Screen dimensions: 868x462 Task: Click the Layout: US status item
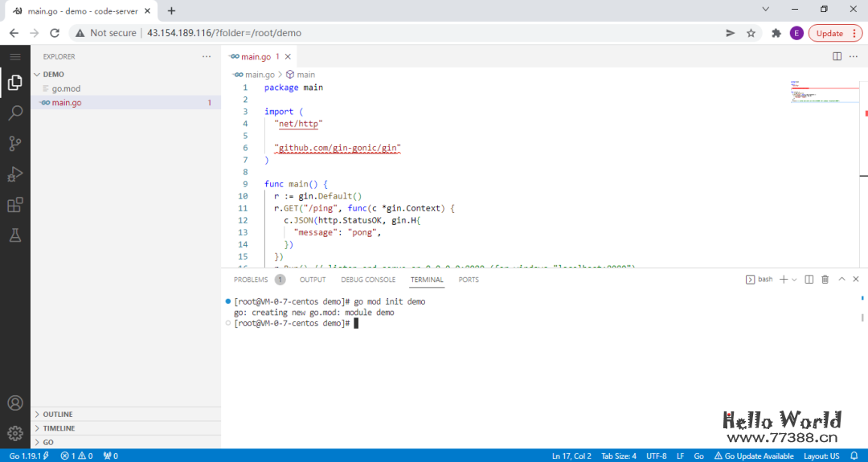(x=821, y=456)
